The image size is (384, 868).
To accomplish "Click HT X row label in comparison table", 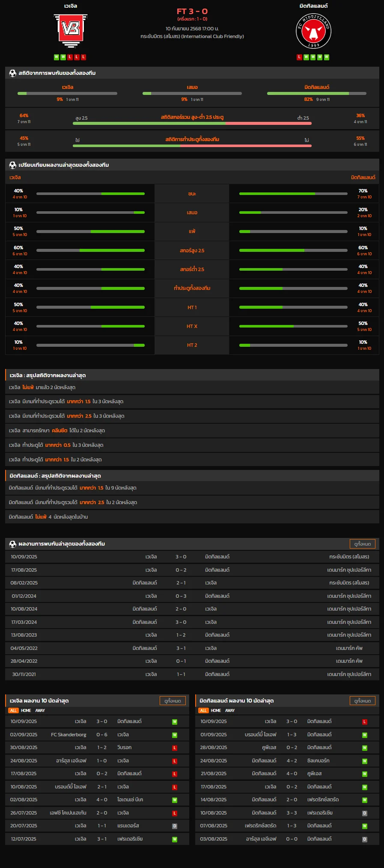I will 192,326.
